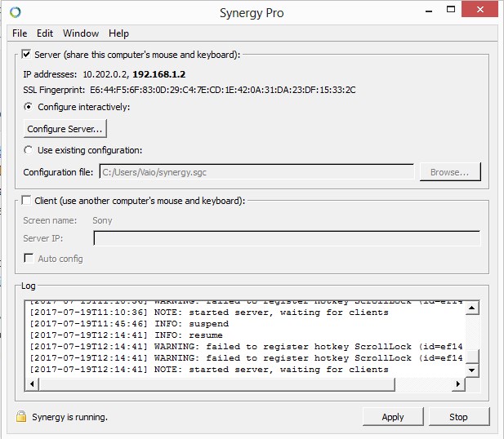Minimize the Synergy Pro window
The width and height of the screenshot is (504, 439).
click(429, 11)
